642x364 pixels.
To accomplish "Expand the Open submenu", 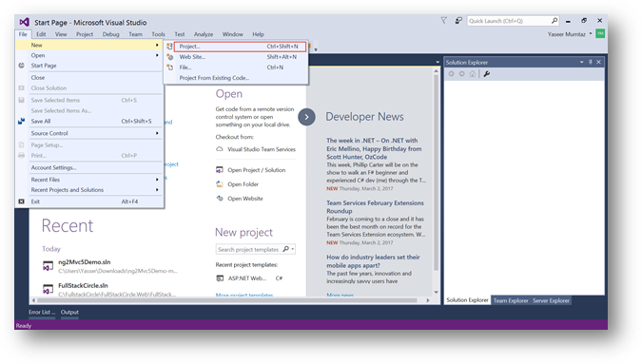I will click(x=157, y=55).
